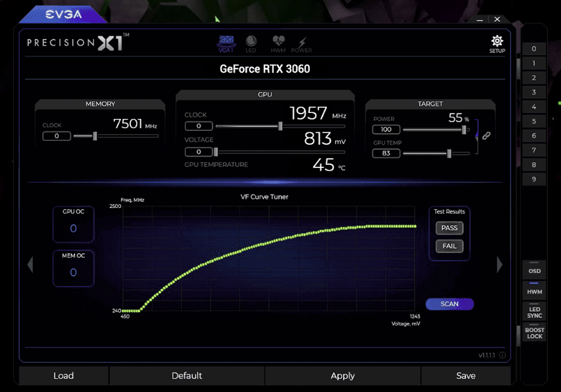Click the version info icon
Screen dimensions: 561x392
coord(502,355)
